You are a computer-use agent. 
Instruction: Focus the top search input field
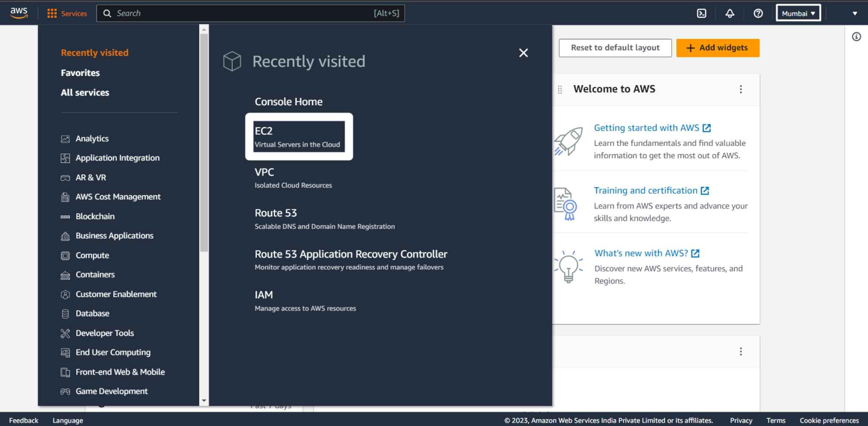pyautogui.click(x=250, y=13)
